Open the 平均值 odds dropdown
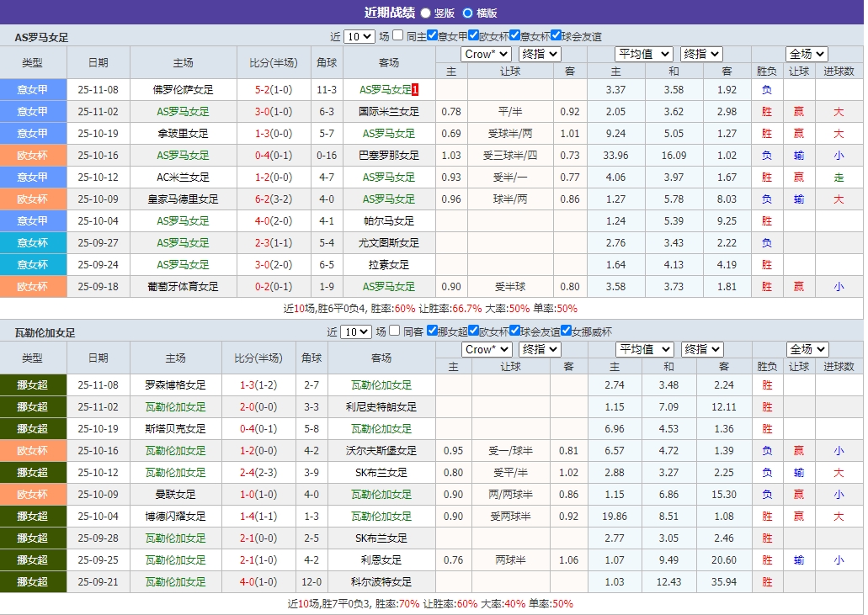This screenshot has height=615, width=868. pos(644,53)
